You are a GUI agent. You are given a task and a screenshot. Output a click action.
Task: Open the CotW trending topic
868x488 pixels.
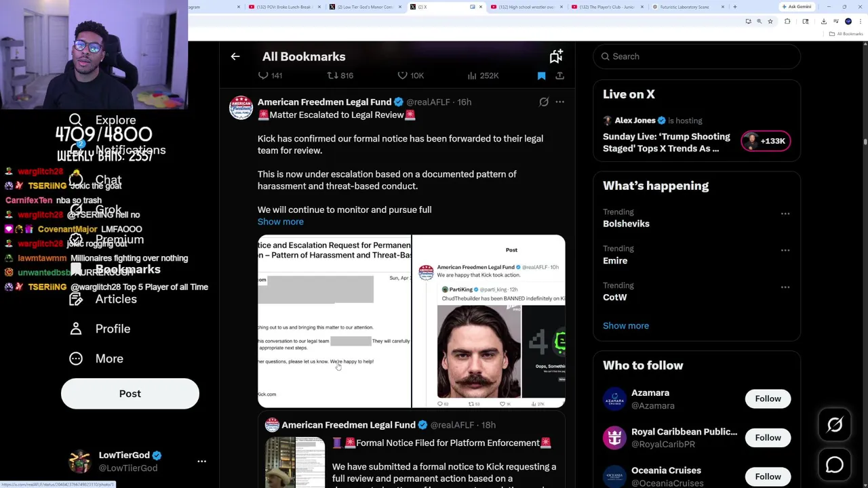click(x=615, y=297)
